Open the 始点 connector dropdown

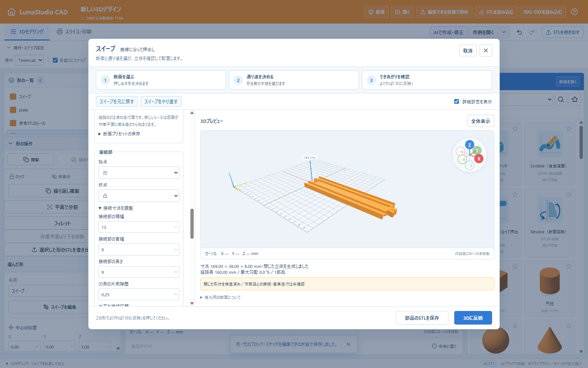click(x=139, y=173)
